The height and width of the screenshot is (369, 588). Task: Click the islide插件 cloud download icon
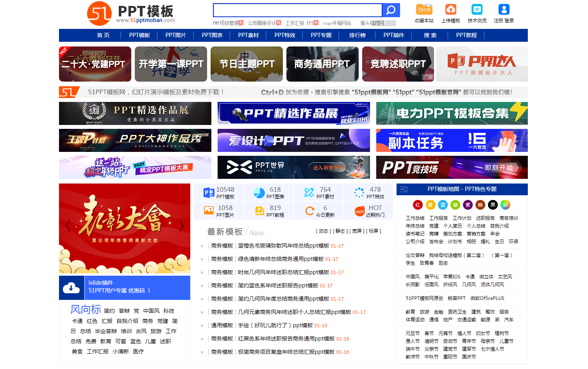(71, 288)
